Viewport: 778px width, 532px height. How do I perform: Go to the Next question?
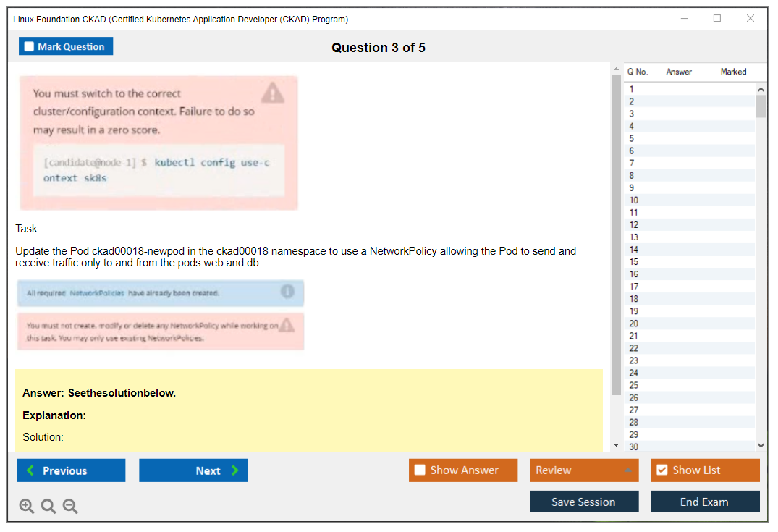[193, 470]
